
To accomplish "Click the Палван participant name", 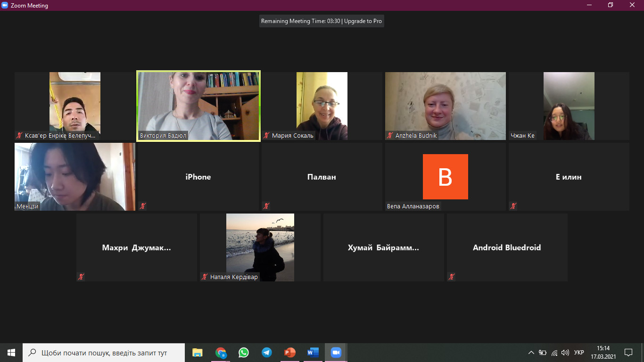I will tap(322, 177).
